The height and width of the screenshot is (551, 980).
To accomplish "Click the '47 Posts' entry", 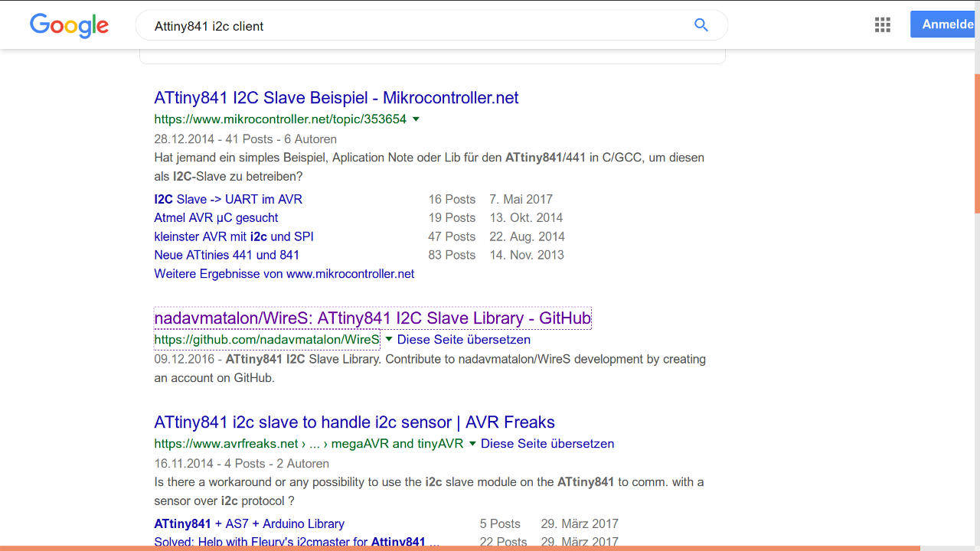I will [452, 236].
